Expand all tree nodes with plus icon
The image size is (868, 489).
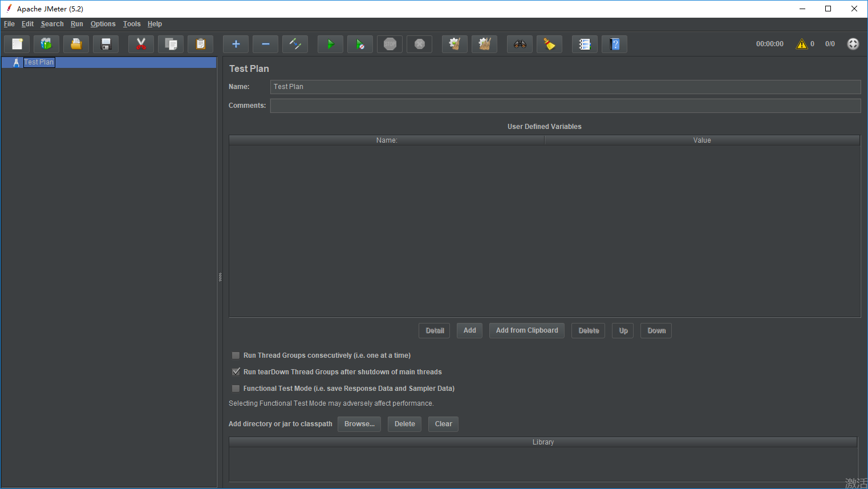tap(236, 44)
